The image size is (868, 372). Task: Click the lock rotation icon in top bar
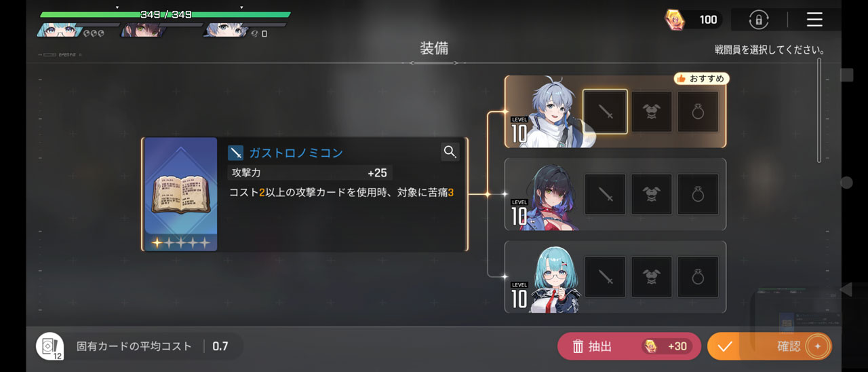click(x=759, y=20)
